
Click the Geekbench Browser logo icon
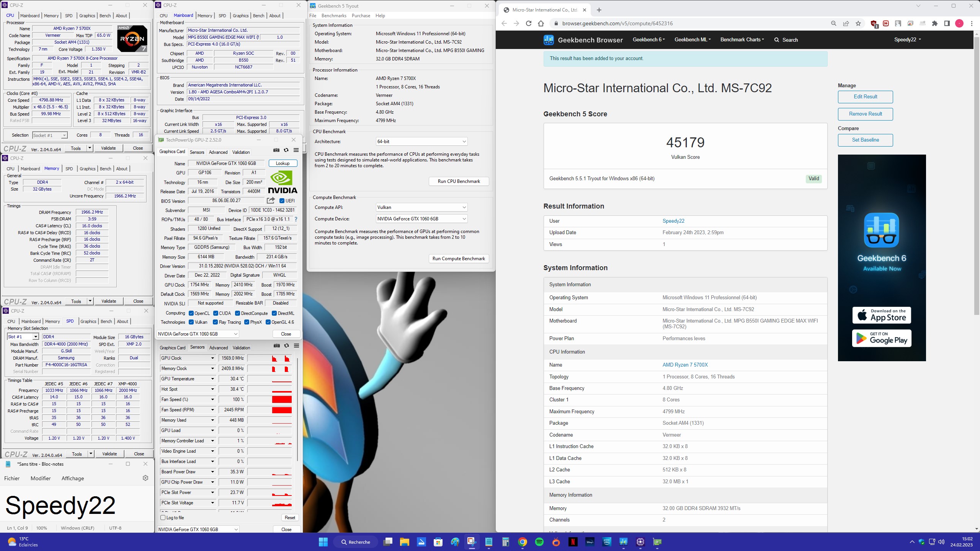(x=549, y=40)
